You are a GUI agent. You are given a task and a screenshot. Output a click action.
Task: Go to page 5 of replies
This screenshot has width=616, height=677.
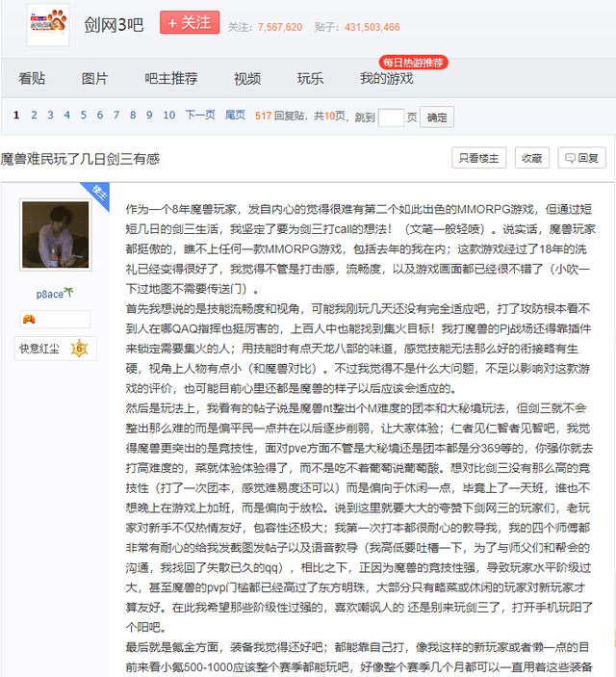point(84,115)
